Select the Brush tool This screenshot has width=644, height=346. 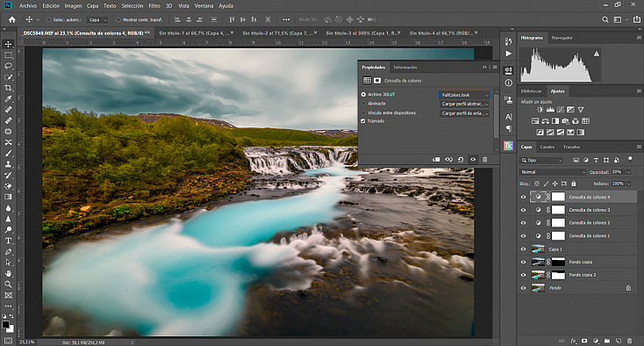click(x=8, y=154)
